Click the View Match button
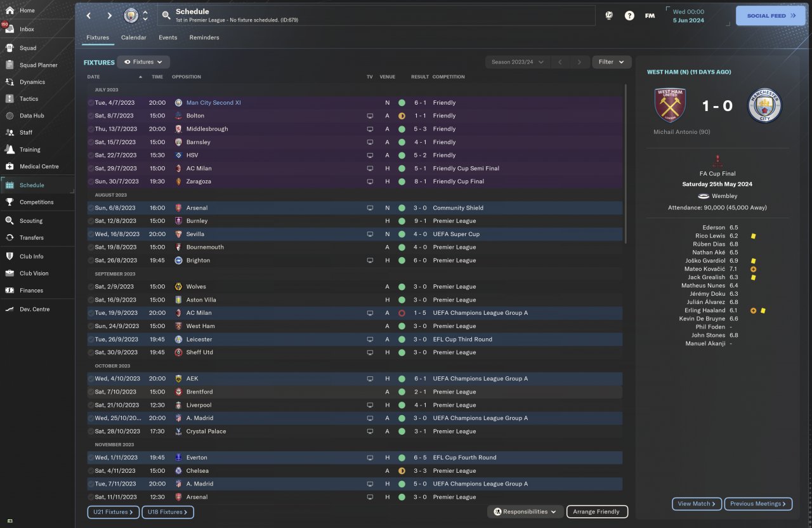The image size is (812, 528). point(696,504)
